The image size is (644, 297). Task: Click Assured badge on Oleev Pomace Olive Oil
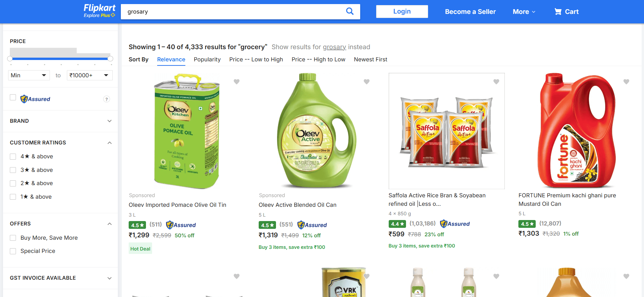pos(181,225)
